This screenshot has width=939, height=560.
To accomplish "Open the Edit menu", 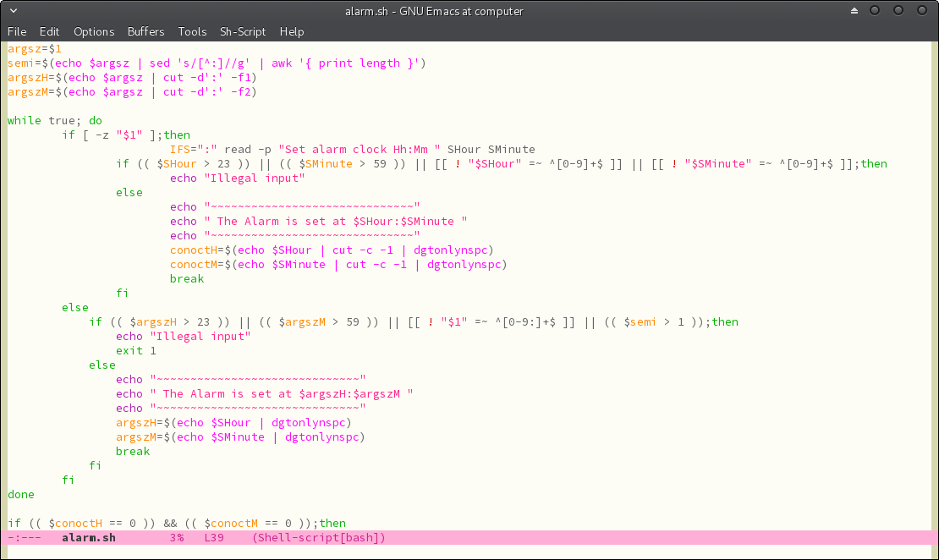I will coord(50,31).
